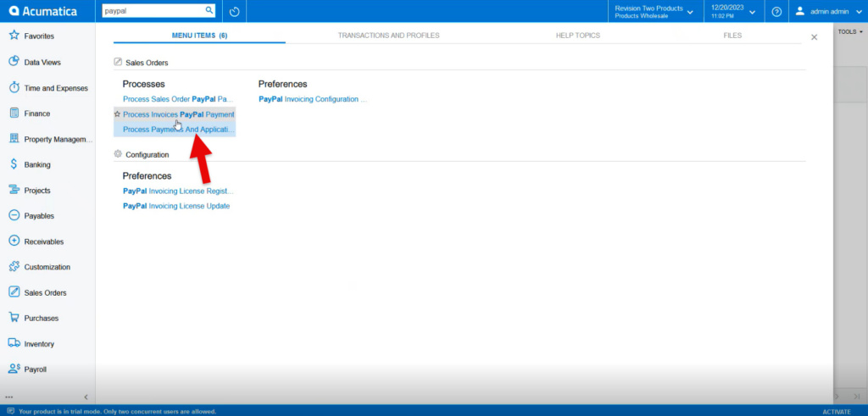This screenshot has width=868, height=416.
Task: Click the Acumatica logo
Action: click(42, 11)
